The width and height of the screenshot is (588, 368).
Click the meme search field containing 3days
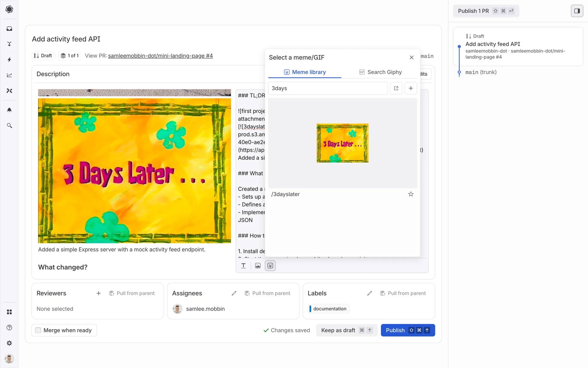point(327,88)
